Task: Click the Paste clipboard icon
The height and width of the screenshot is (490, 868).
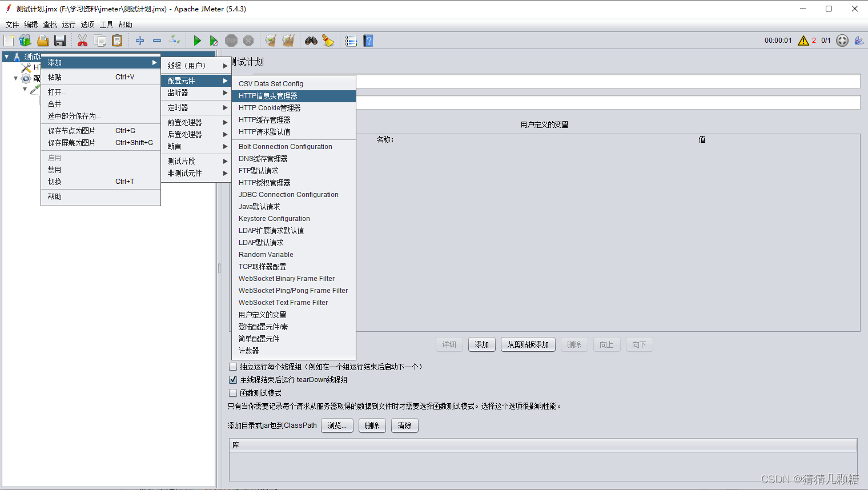Action: 117,41
